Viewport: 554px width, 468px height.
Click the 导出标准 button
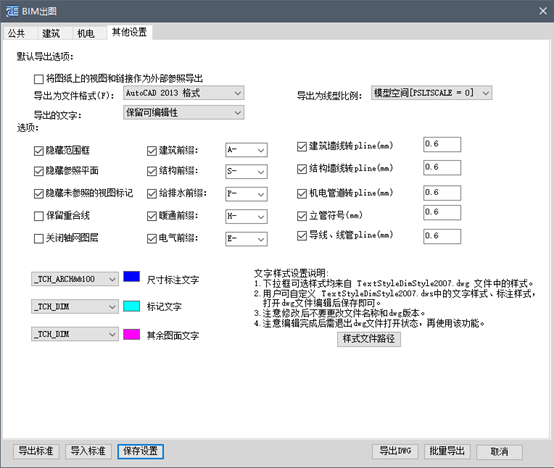coord(36,451)
